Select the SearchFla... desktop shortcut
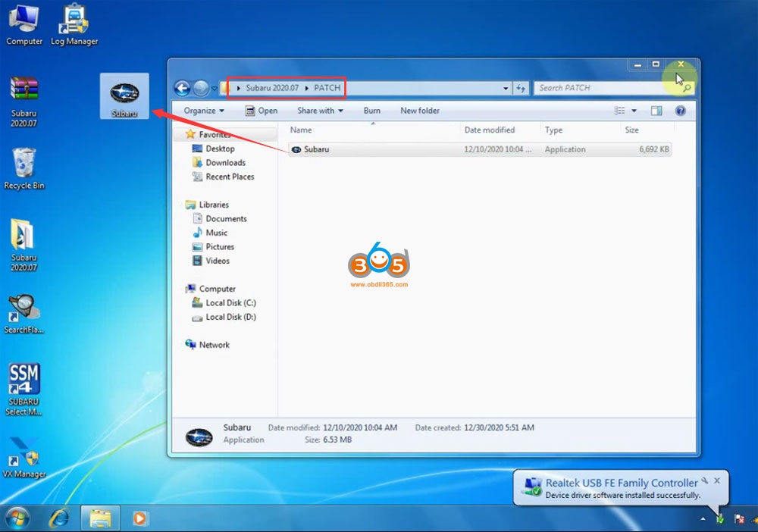 click(x=23, y=314)
